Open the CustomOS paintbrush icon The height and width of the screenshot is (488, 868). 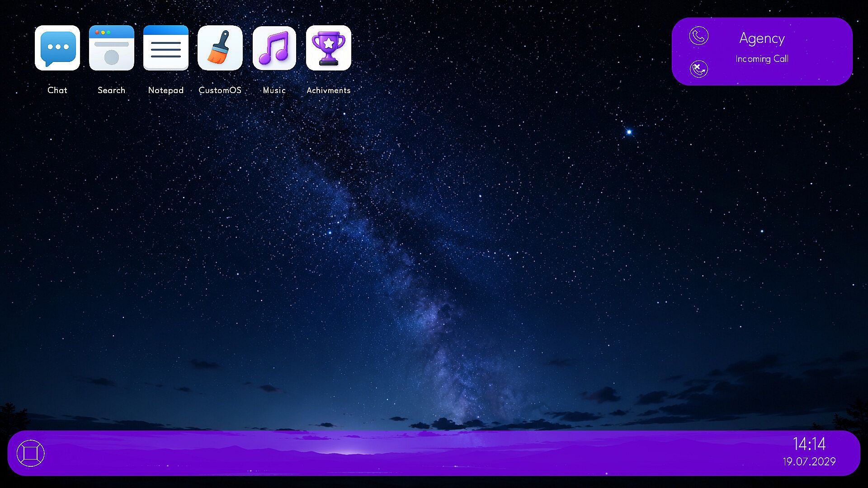(220, 48)
